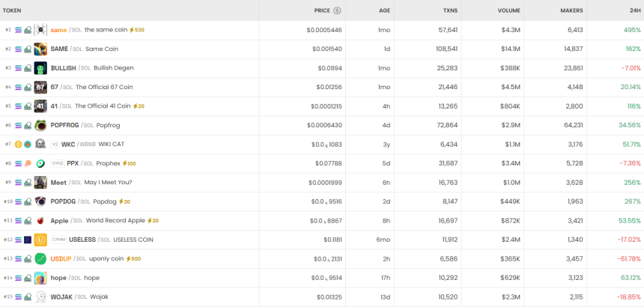The image size is (644, 307).
Task: Click the Prophex green ring token icon
Action: pyautogui.click(x=40, y=163)
